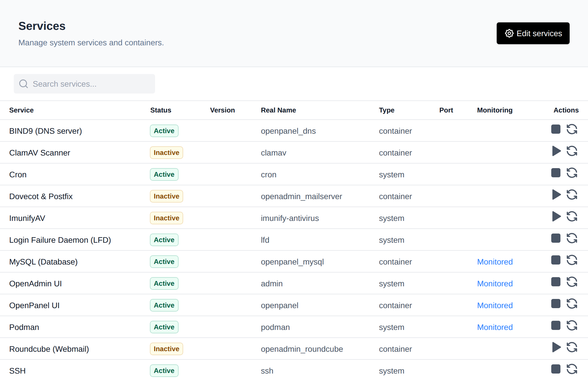Stop the MySQL (Database) service
This screenshot has width=588, height=381.
coord(556,260)
